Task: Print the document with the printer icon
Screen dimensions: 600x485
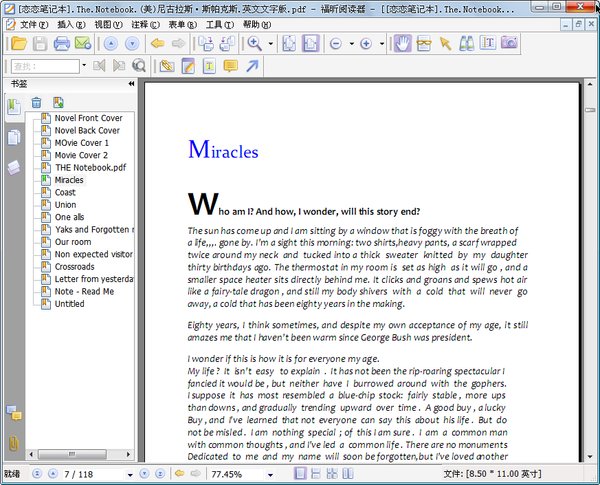Action: click(x=61, y=43)
